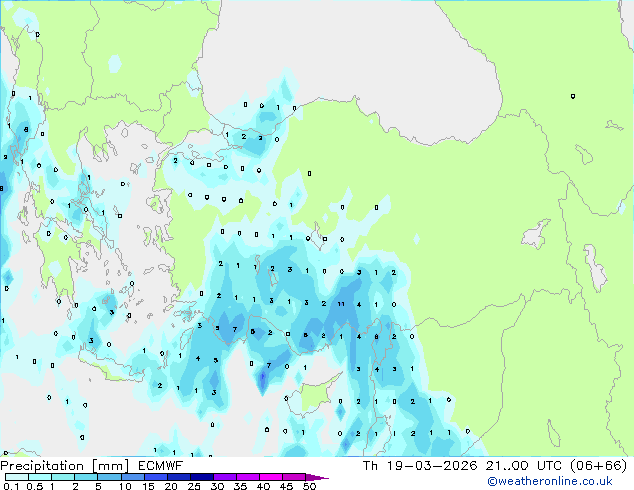Click the legend label '0.1'
Screen dimensions: 634x490
coord(11,486)
